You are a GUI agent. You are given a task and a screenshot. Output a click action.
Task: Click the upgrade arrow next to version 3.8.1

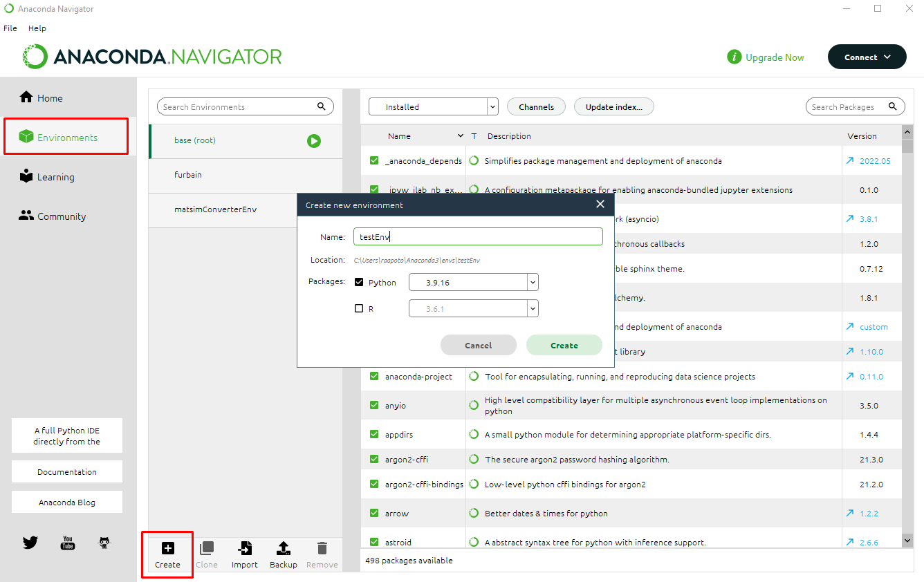point(849,218)
